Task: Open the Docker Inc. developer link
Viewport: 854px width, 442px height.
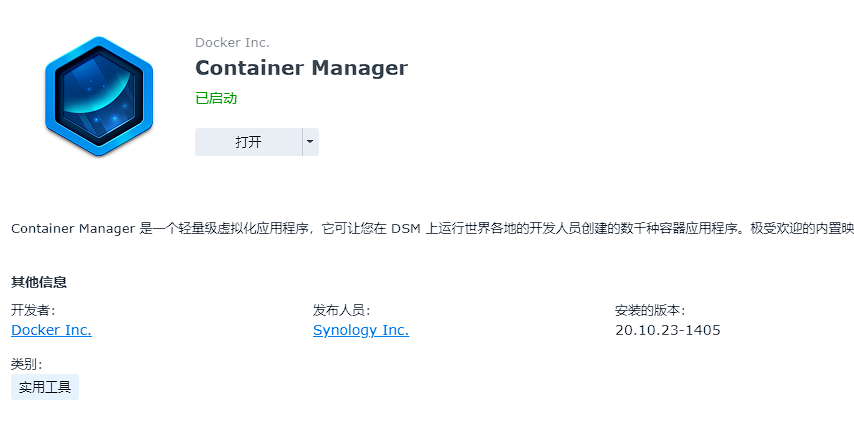Action: (51, 330)
